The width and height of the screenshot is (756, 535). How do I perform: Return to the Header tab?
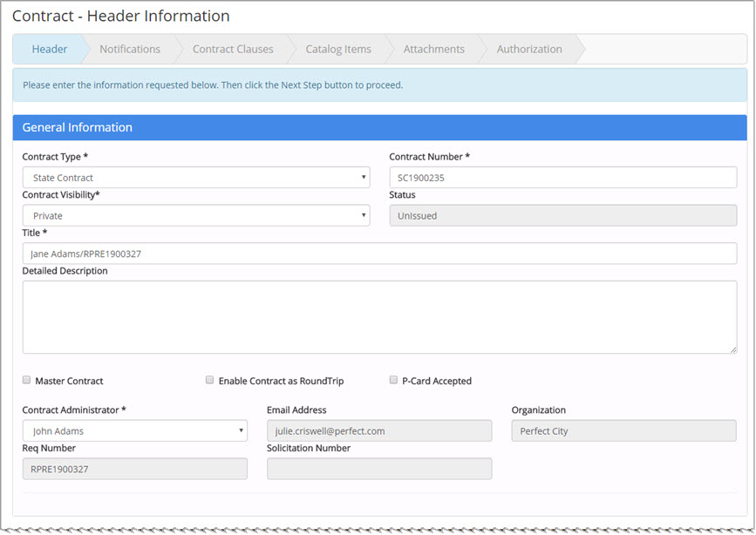[x=50, y=50]
